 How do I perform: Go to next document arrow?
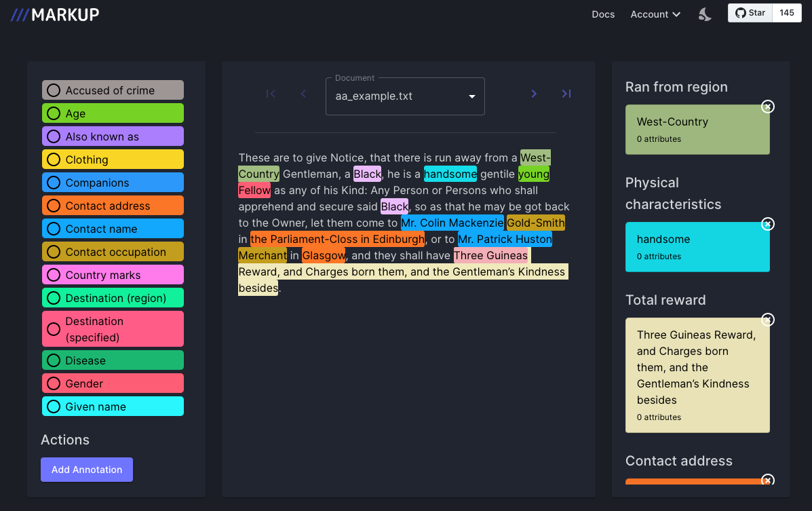pos(534,94)
